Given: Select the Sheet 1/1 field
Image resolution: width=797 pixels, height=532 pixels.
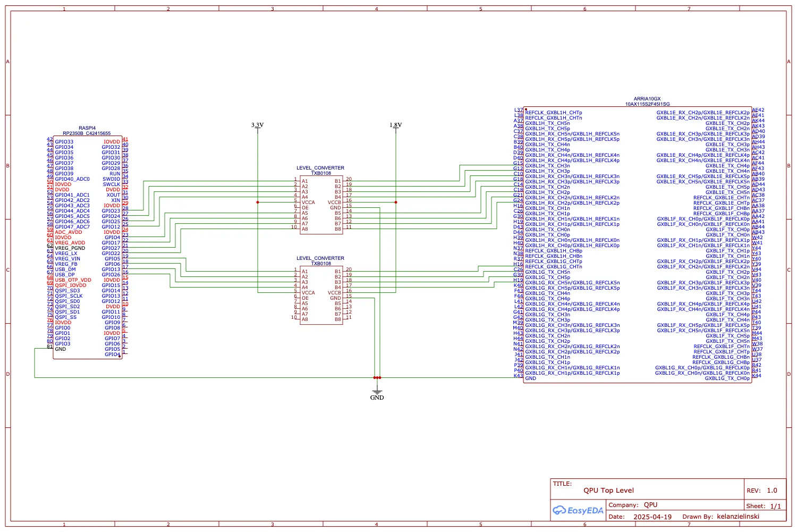Looking at the screenshot, I should pos(763,505).
